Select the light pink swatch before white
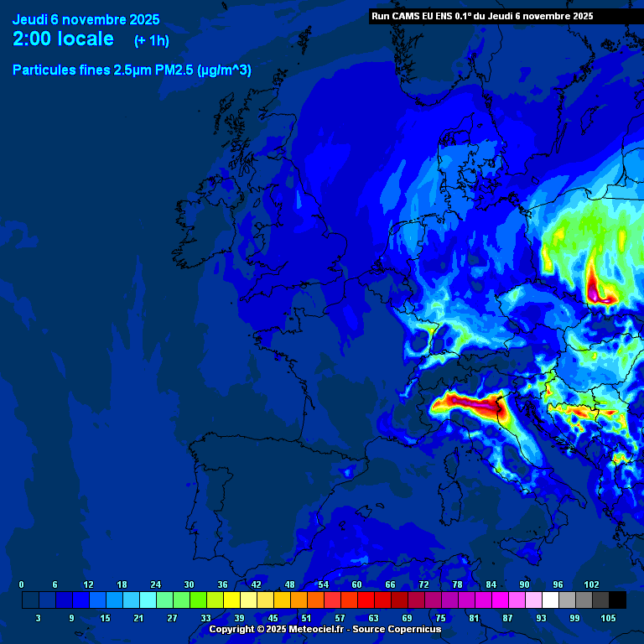 point(533,600)
